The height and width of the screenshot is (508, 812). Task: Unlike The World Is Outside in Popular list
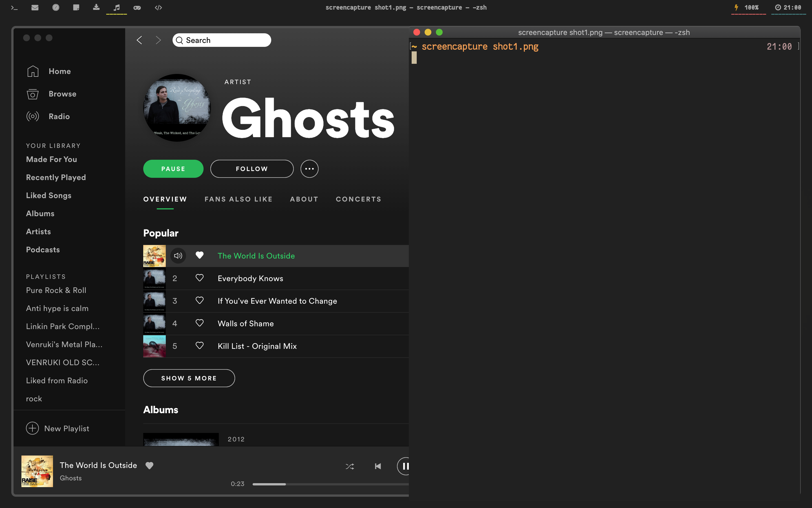(200, 255)
